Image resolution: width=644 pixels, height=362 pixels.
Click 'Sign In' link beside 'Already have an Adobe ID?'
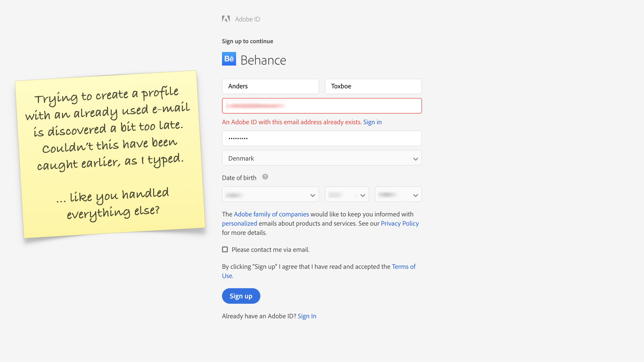pos(307,316)
